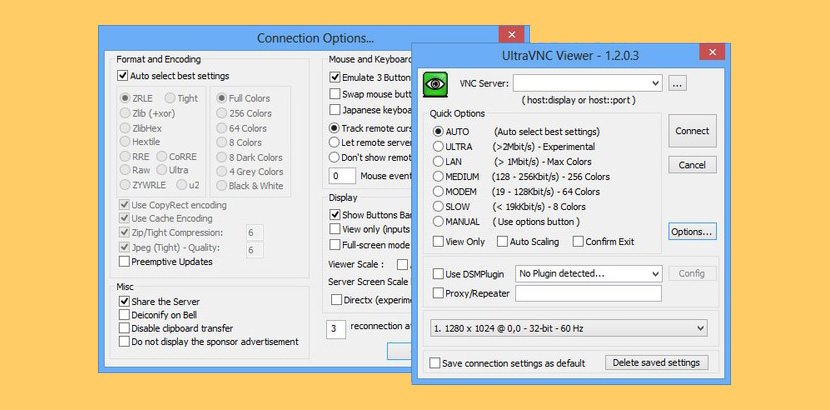
Task: Open the Options... button
Action: click(x=692, y=231)
